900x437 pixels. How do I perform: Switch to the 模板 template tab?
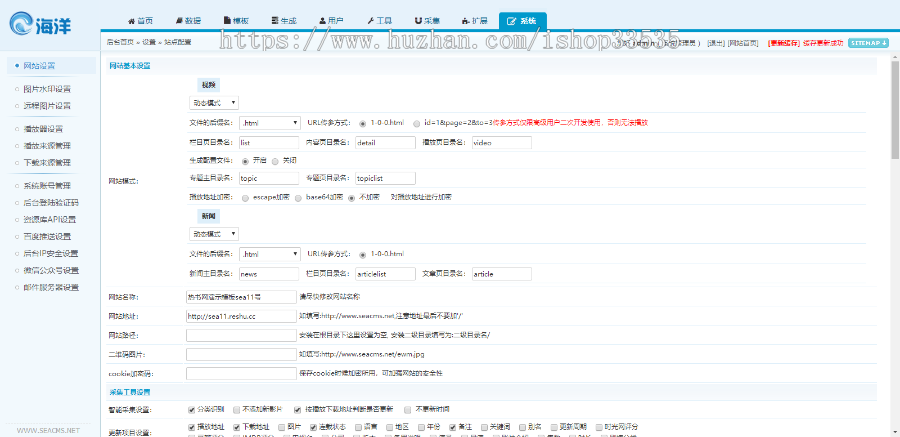[236, 21]
